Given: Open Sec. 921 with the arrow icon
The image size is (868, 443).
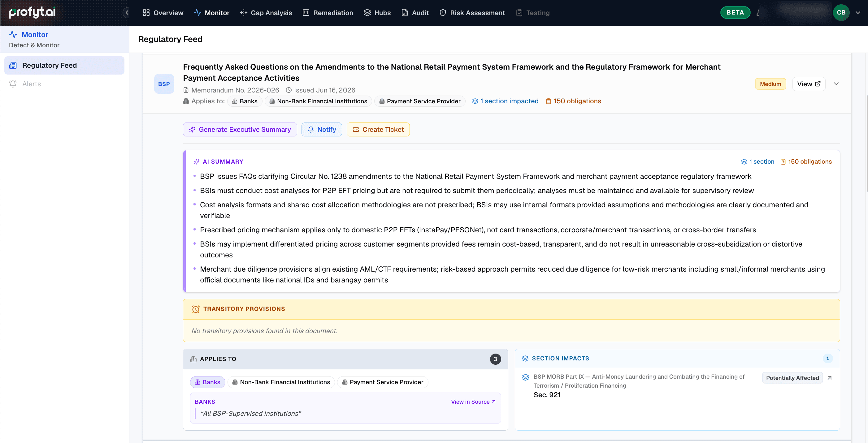Looking at the screenshot, I should pyautogui.click(x=830, y=378).
